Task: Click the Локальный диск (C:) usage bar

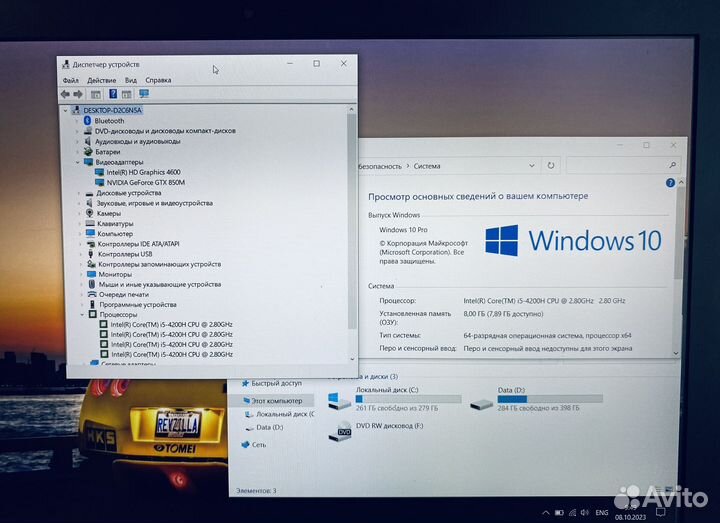Action: 408,399
